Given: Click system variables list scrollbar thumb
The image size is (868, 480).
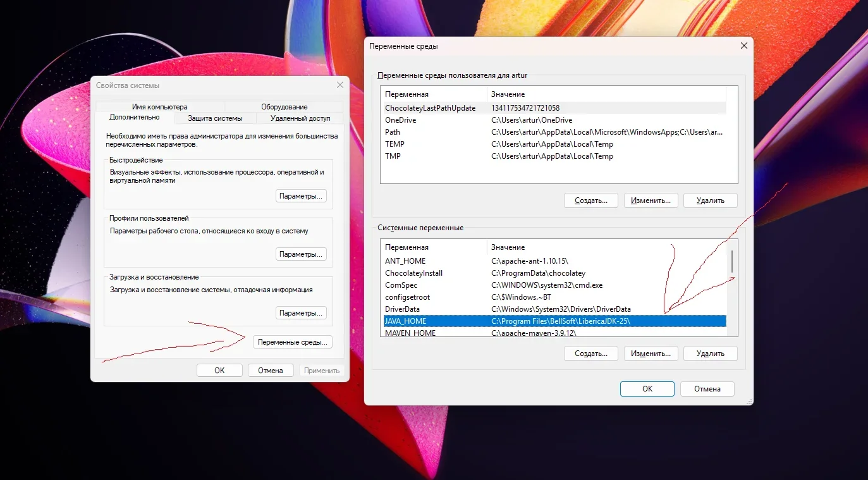Looking at the screenshot, I should (x=732, y=261).
